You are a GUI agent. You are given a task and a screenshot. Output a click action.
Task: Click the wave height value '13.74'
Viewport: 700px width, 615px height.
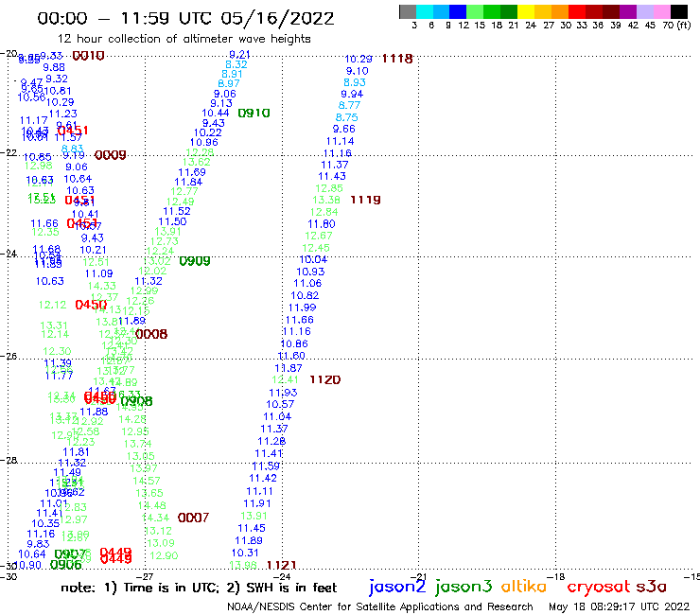pyautogui.click(x=137, y=444)
